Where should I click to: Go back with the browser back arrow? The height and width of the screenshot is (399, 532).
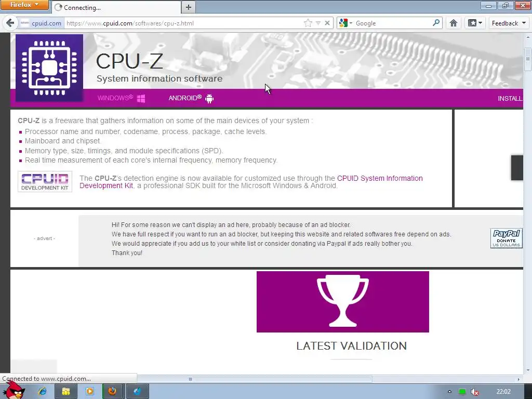coord(10,23)
